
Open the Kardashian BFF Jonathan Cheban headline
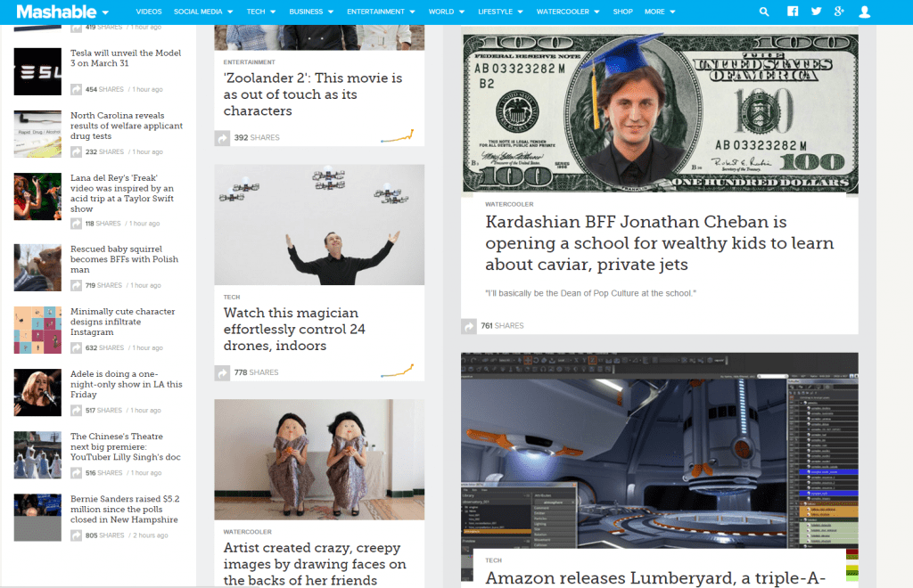point(660,243)
